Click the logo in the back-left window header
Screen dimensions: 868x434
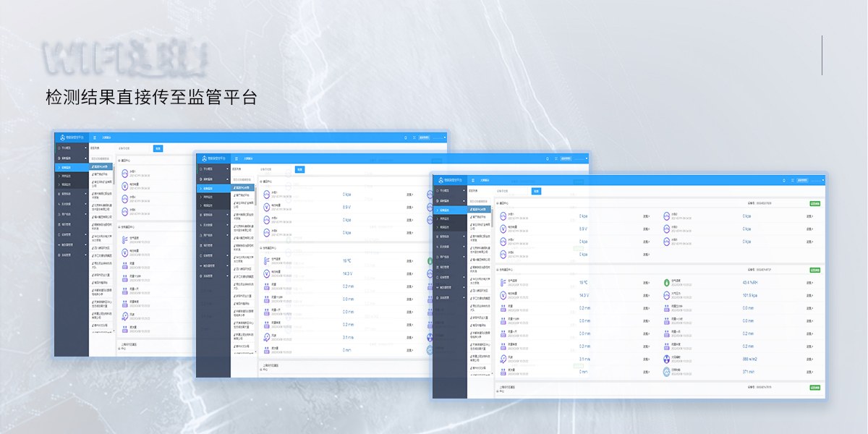[x=63, y=137]
